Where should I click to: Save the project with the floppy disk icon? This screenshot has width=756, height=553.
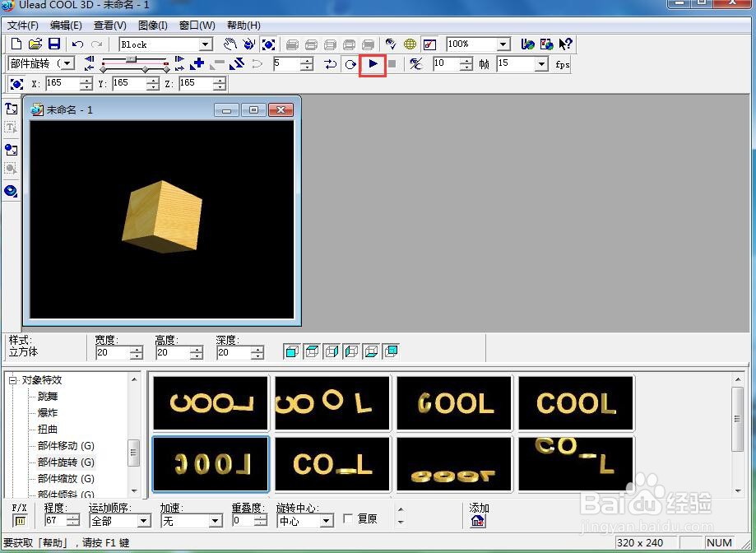tap(54, 44)
